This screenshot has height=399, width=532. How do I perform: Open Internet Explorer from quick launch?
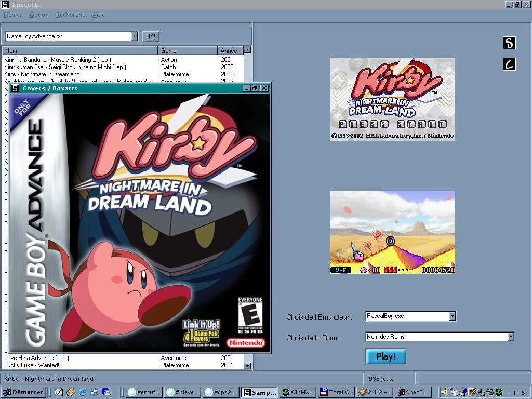pyautogui.click(x=83, y=392)
